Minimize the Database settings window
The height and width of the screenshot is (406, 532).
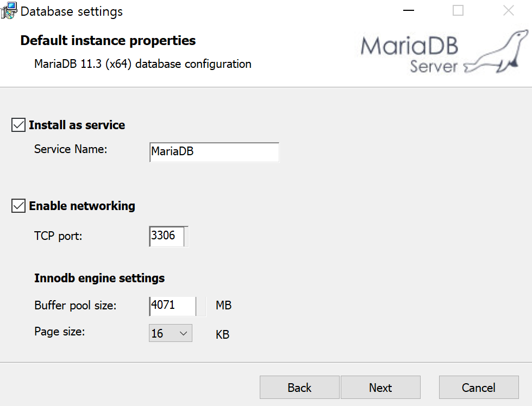tap(409, 10)
